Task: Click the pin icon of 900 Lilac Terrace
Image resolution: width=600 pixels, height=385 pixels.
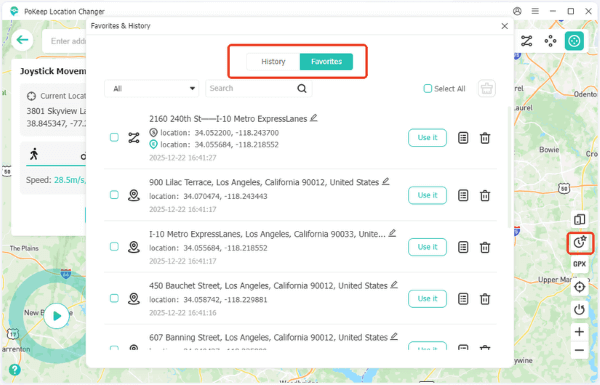Action: pos(134,195)
